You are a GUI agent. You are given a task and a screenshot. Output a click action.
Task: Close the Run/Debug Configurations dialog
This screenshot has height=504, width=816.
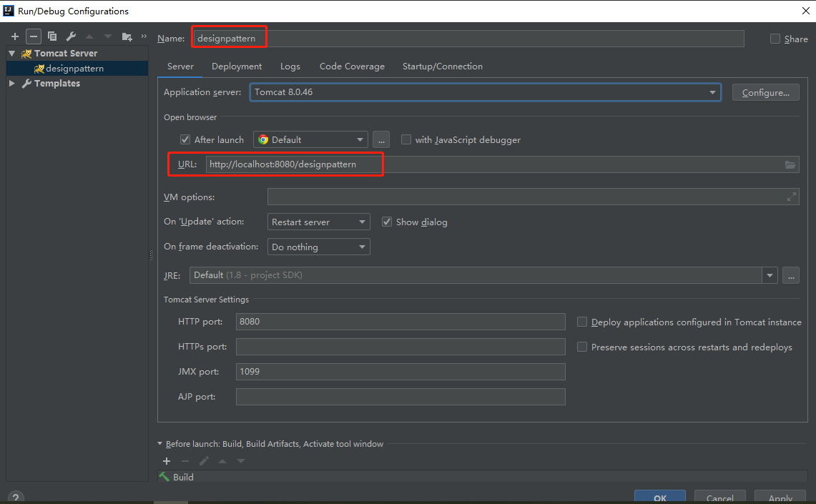805,11
